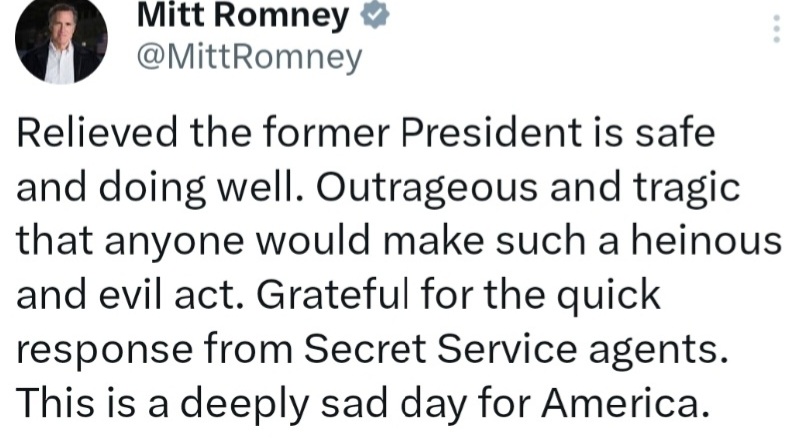The image size is (804, 440).
Task: Open the profile picture avatar
Action: 60,42
